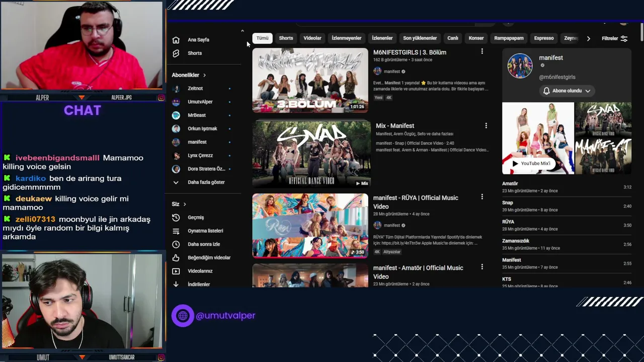Open Oynatma listeleri playlist icon
Viewport: 644px width, 362px height.
[x=176, y=231]
